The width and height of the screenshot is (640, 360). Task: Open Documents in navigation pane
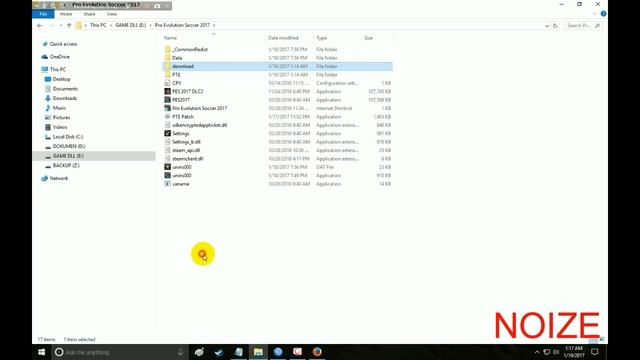[65, 89]
